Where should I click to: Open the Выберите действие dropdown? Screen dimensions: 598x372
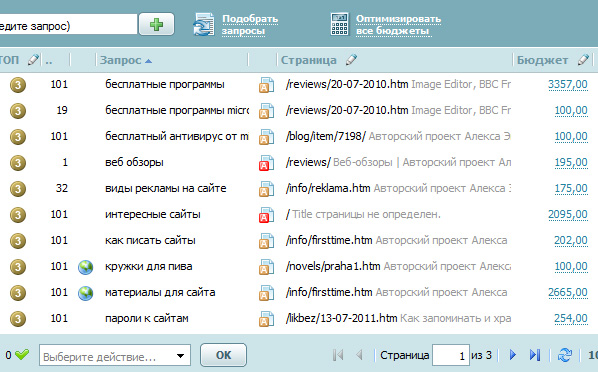tap(115, 357)
